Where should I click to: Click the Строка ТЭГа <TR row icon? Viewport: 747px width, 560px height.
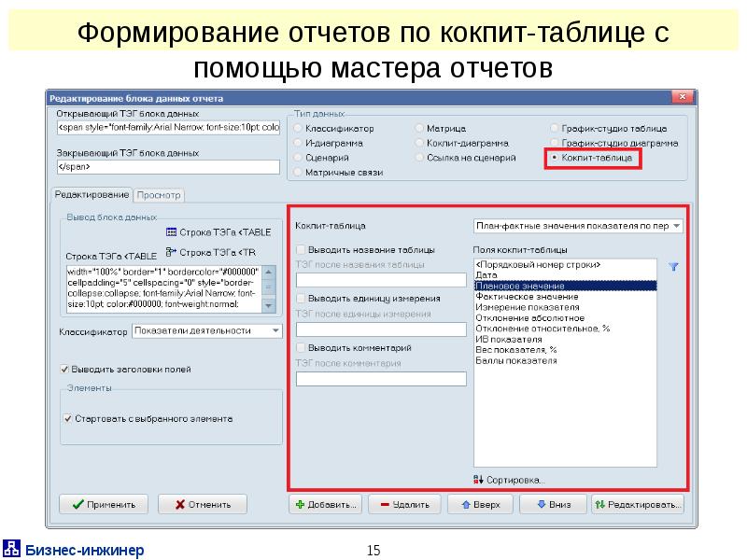click(x=171, y=252)
